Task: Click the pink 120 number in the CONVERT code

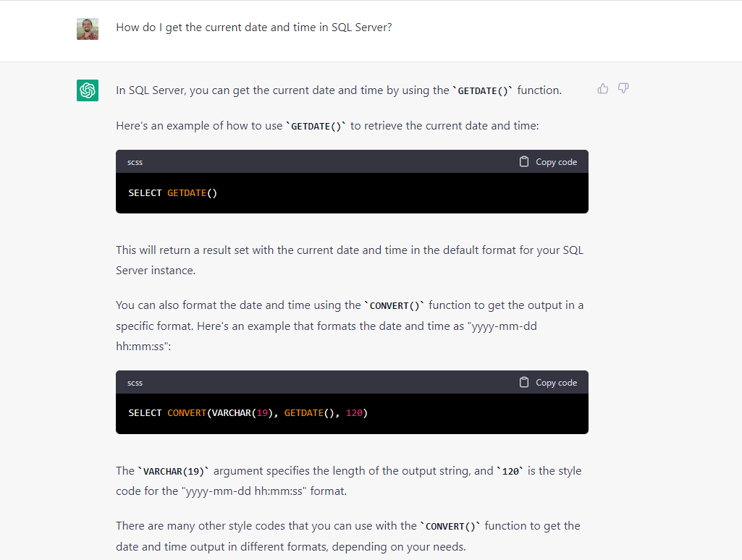Action: [x=354, y=413]
